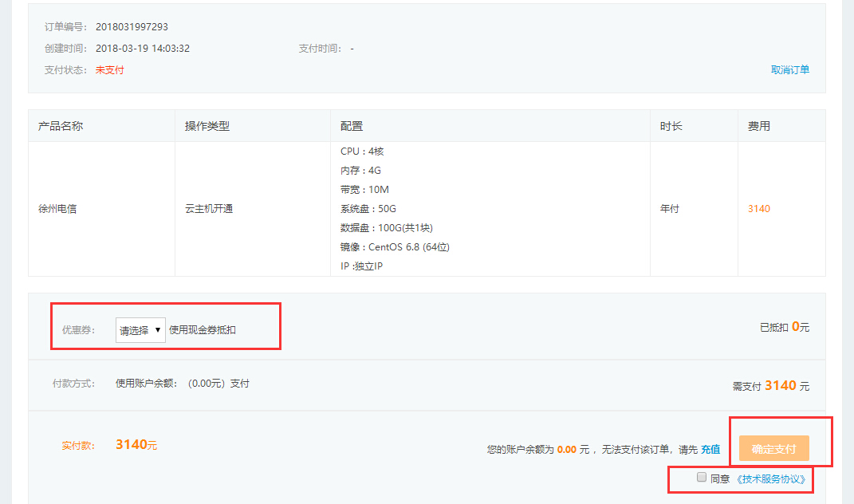
Task: Click the 取消订单 link
Action: coord(789,69)
